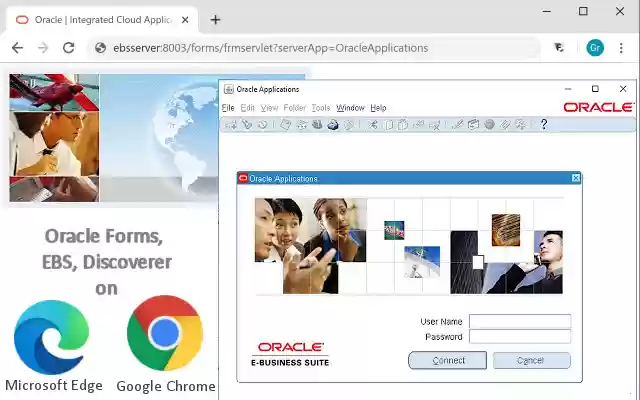Click the Close Form toolbar icon
Screen dimensions: 640x400
(x=349, y=124)
